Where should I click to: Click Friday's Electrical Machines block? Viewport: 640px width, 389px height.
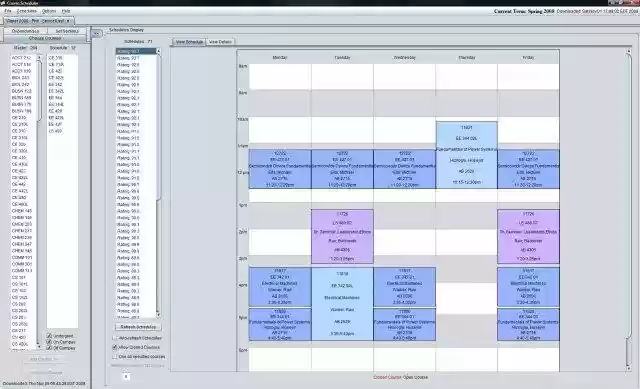pos(528,287)
